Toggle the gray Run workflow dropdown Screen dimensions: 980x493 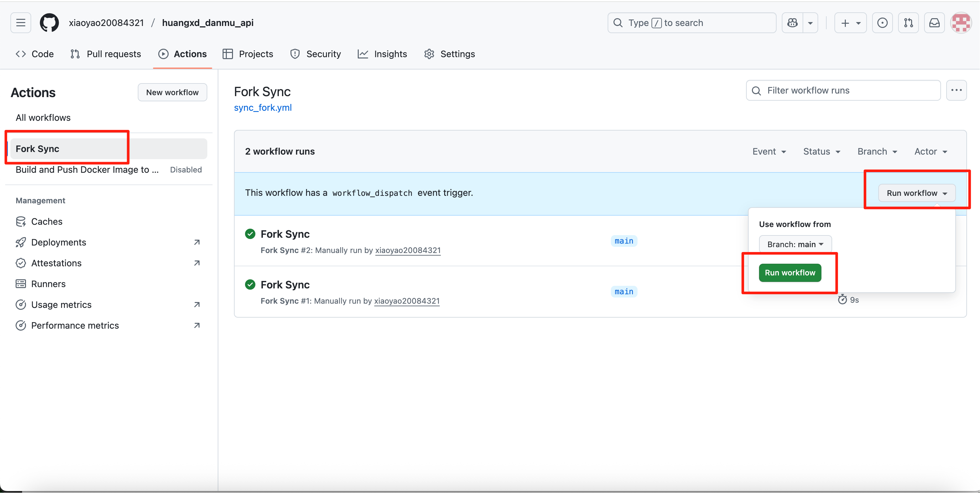point(917,193)
